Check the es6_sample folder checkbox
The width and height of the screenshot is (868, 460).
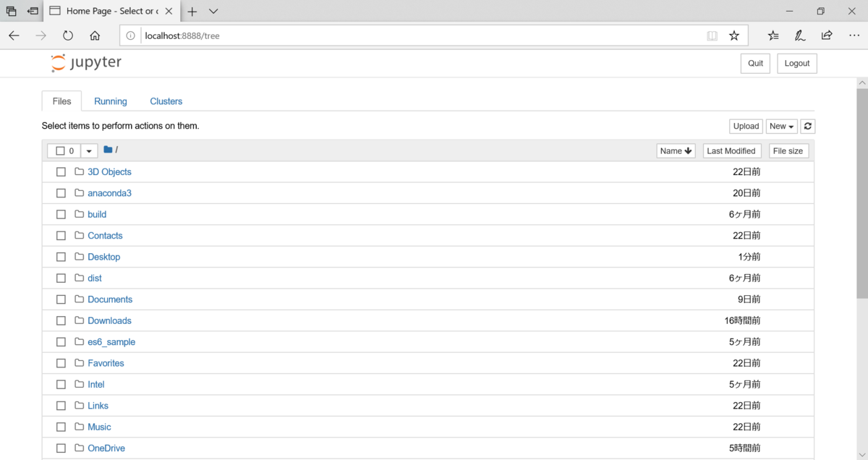pos(61,342)
